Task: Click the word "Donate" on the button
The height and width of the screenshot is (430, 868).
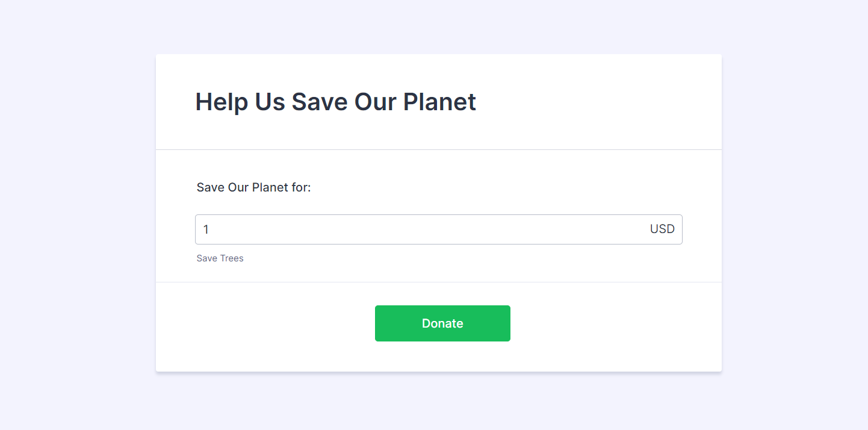Action: 442,323
